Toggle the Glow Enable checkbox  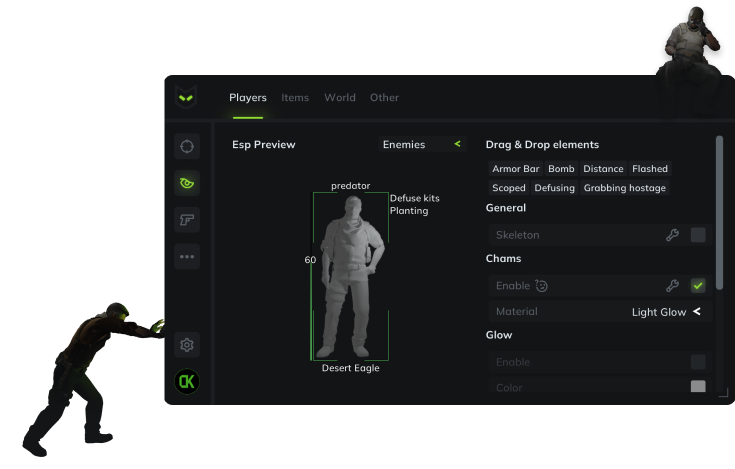pos(698,362)
